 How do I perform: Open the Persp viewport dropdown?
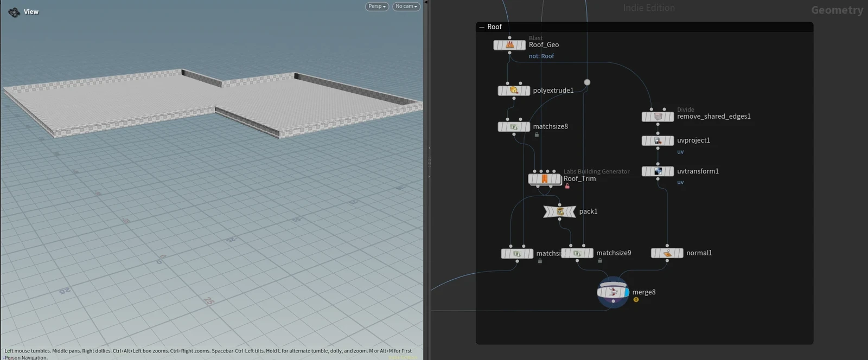pyautogui.click(x=377, y=7)
